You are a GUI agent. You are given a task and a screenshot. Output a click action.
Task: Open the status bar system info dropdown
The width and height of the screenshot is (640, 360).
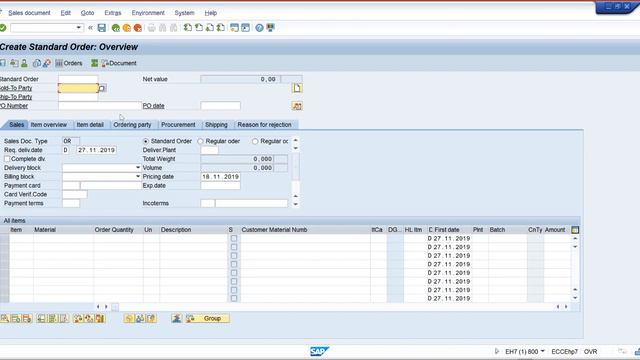point(542,351)
